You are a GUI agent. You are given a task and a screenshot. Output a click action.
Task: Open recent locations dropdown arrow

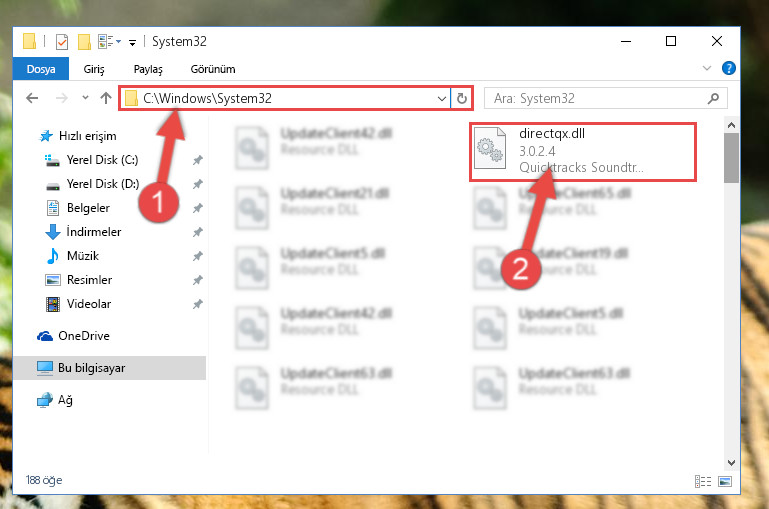[85, 98]
